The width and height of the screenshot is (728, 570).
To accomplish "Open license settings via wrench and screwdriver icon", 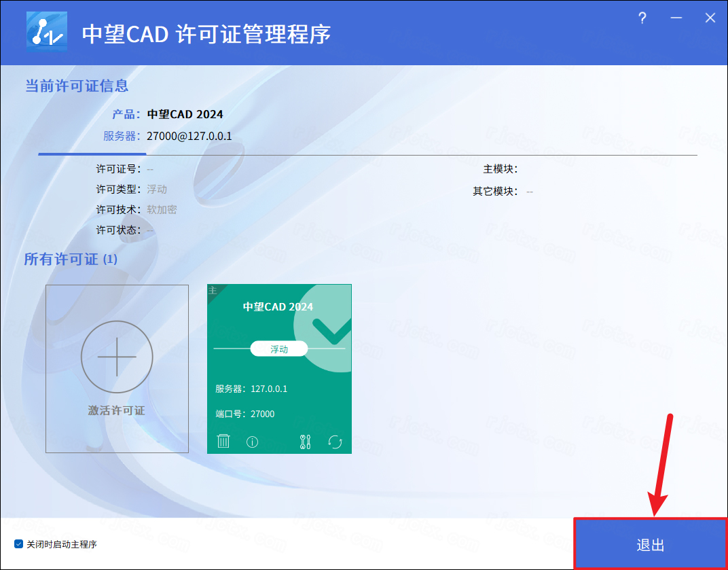I will pyautogui.click(x=305, y=442).
